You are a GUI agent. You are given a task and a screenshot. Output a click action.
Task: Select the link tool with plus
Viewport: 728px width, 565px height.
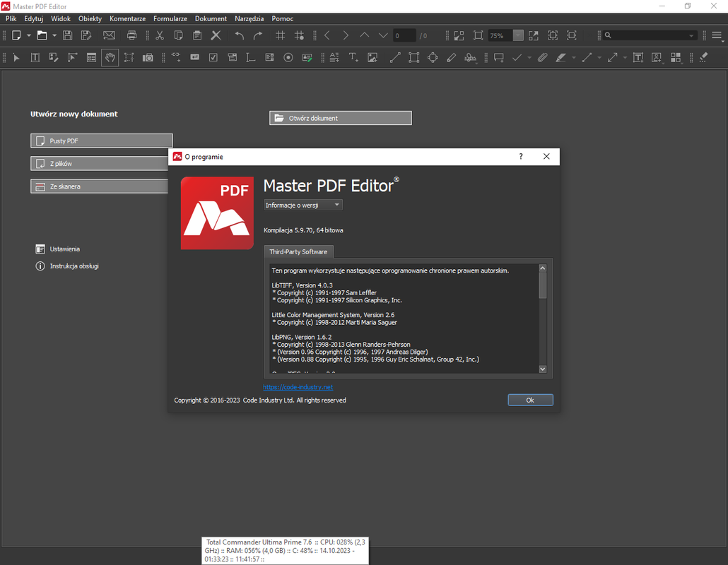pyautogui.click(x=176, y=57)
